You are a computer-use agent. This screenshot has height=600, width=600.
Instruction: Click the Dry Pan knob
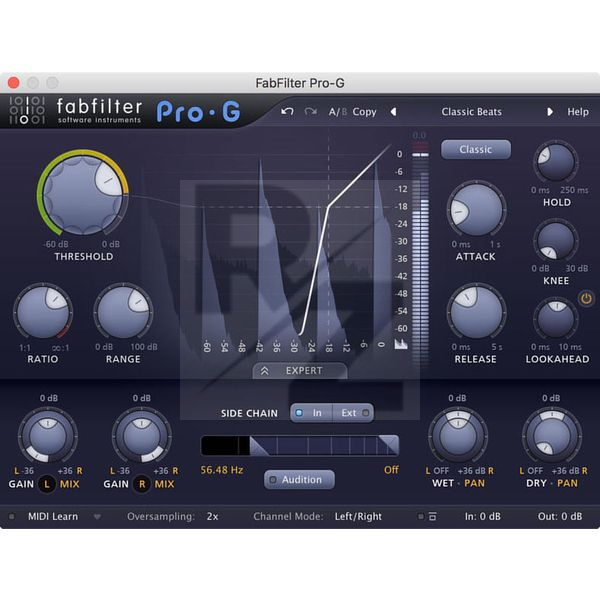[552, 436]
